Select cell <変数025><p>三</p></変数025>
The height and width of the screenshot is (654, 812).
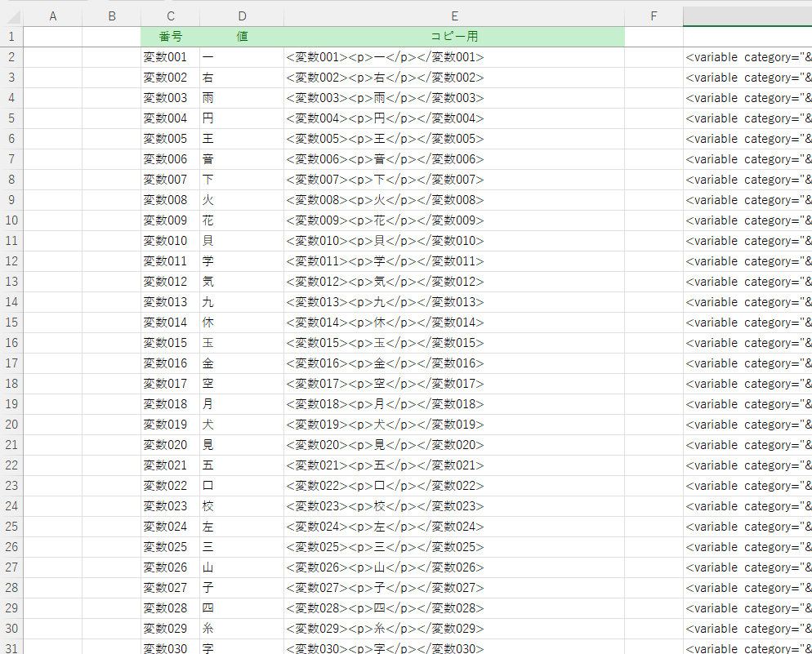point(454,547)
